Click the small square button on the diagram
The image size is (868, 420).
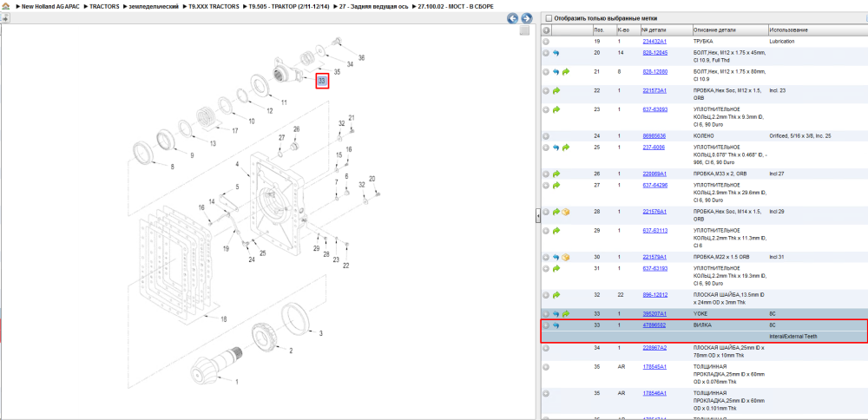point(524,31)
